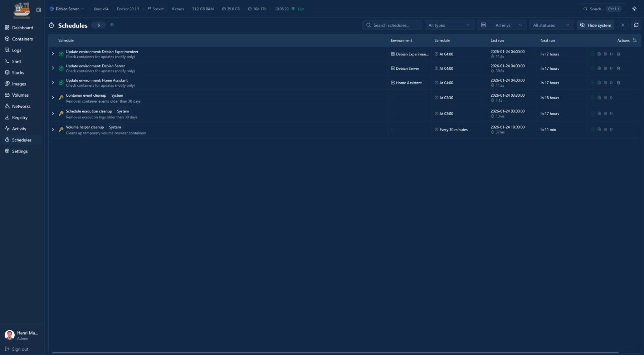Expand the Debian Experimenteer schedule row
644x355 pixels.
[53, 54]
